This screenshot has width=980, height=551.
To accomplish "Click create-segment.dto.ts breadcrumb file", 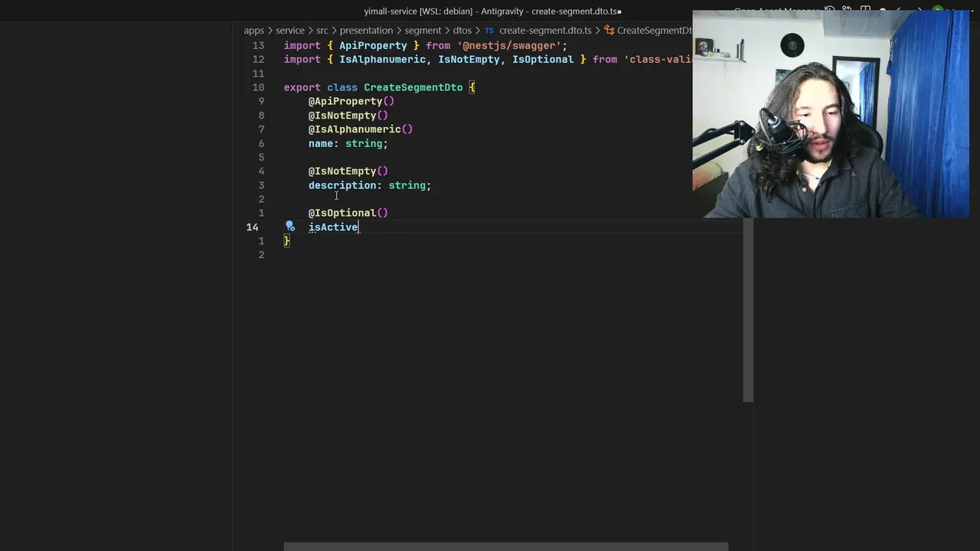I will [545, 31].
